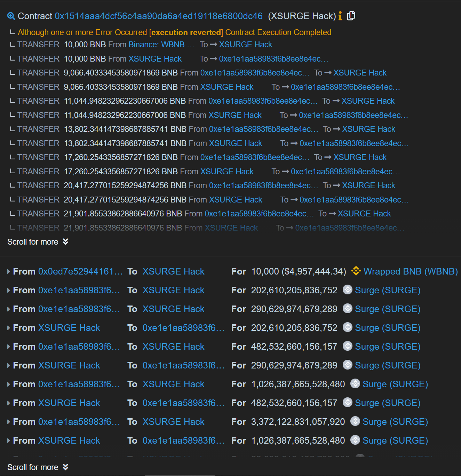Open 0xe1e1aa58983f6b8ee8e4ec sender in first 11,044.948 BNB transfer
461x476 pixels.
[263, 101]
